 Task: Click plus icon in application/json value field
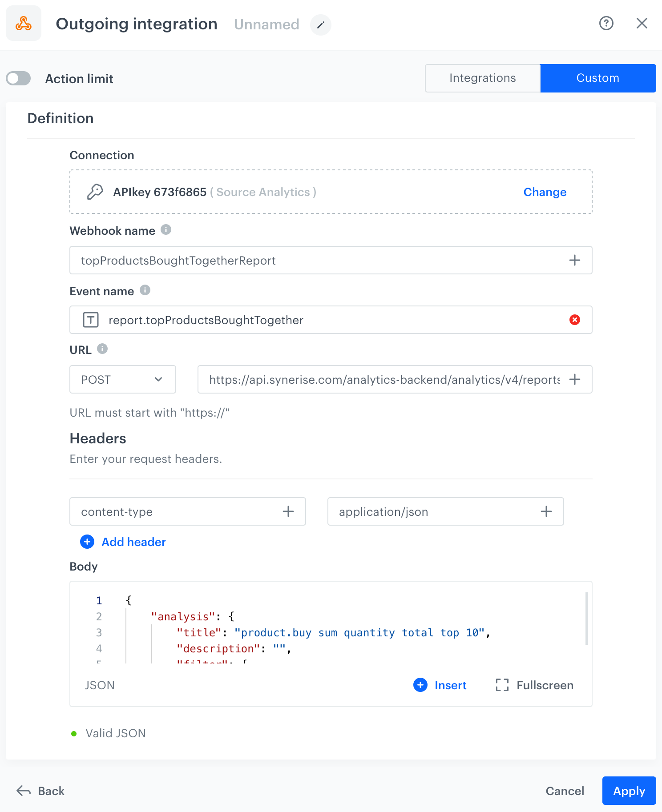[x=546, y=511]
